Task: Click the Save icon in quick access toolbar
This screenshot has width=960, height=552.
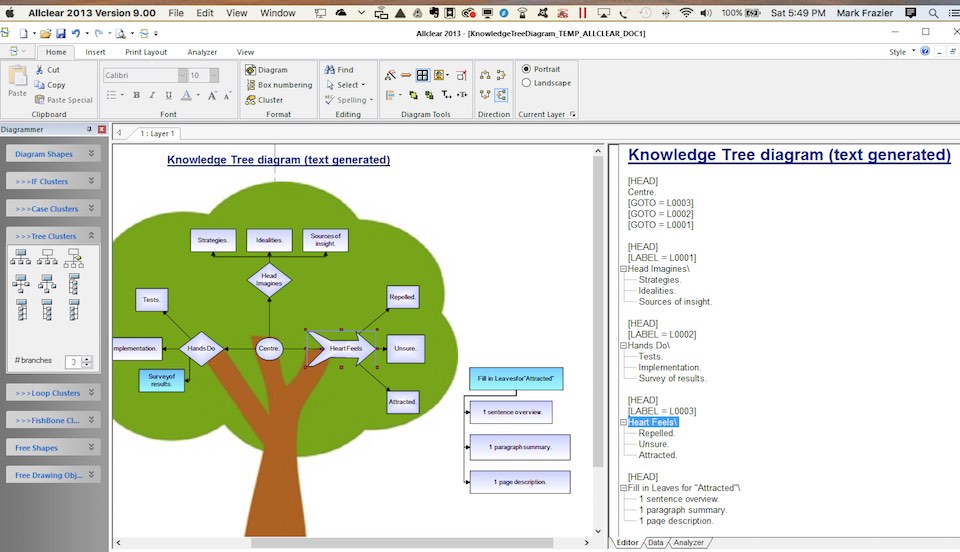Action: [60, 33]
